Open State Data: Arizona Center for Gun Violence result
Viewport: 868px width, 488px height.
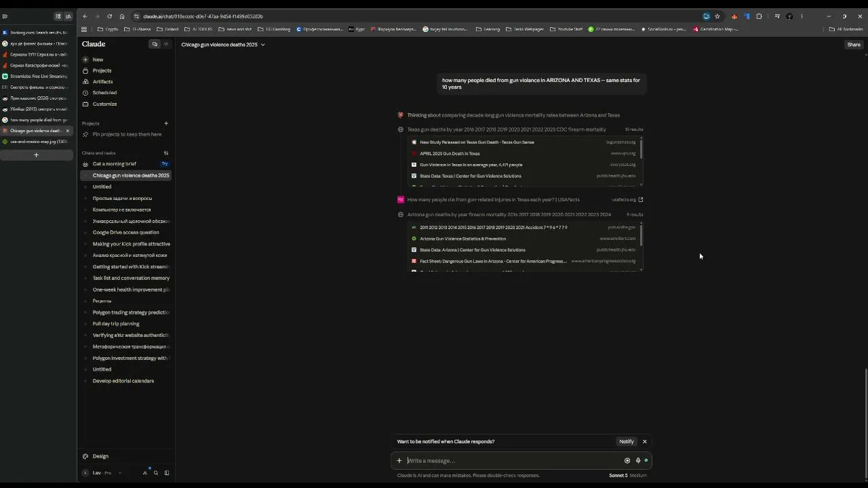[x=473, y=250]
